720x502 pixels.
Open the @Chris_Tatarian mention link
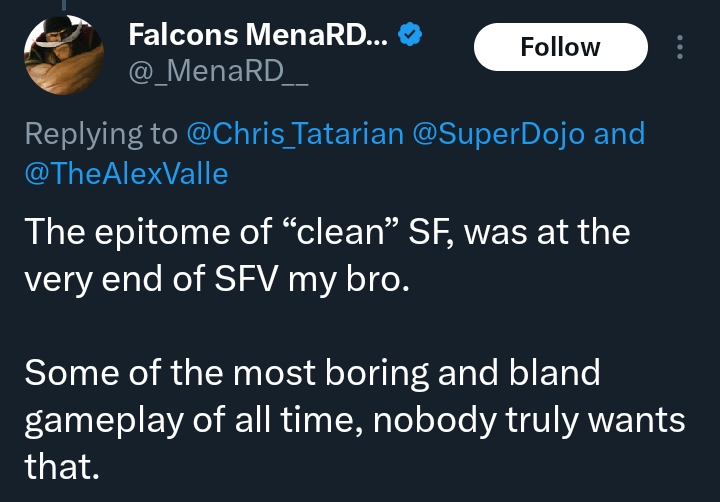click(x=295, y=134)
